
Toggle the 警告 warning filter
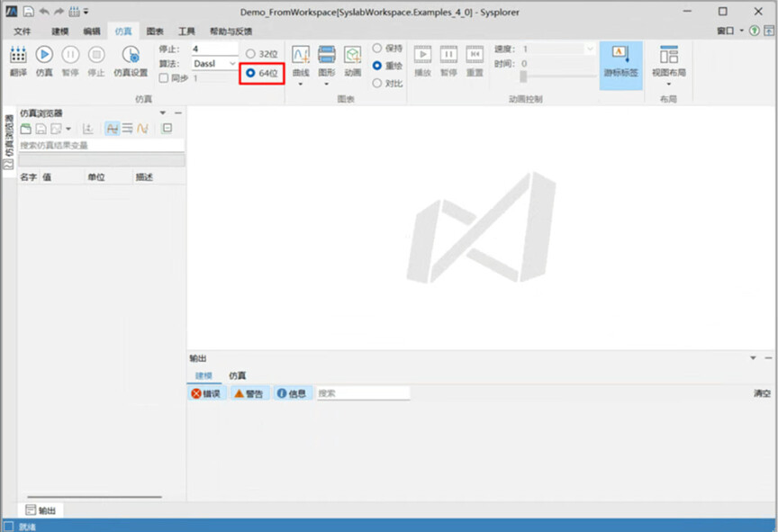pyautogui.click(x=249, y=393)
